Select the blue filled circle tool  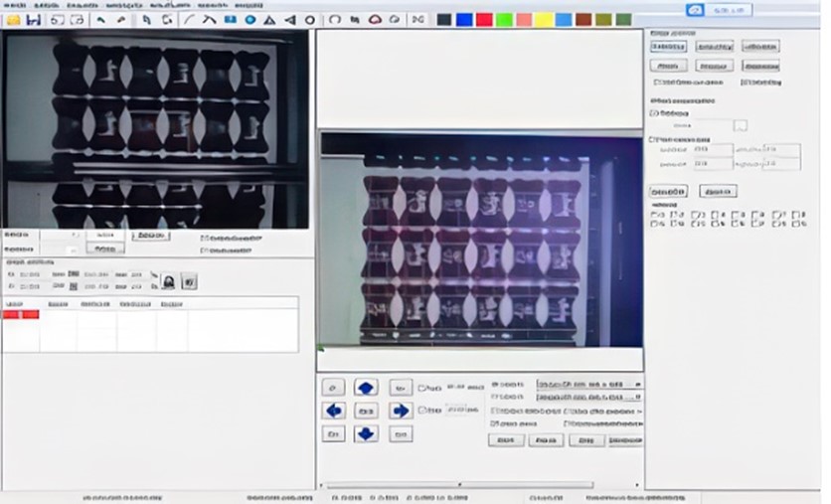click(249, 20)
